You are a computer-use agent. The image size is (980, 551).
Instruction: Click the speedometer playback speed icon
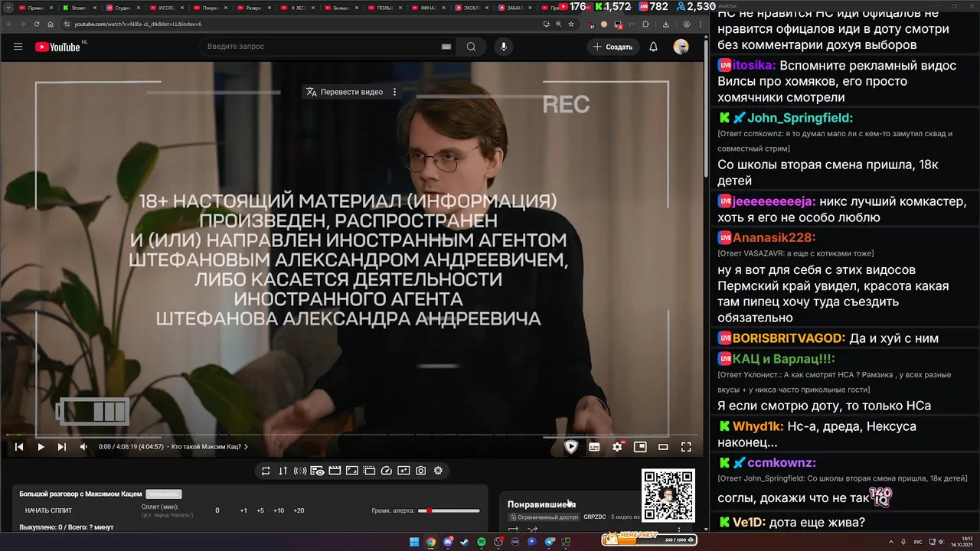click(x=387, y=471)
